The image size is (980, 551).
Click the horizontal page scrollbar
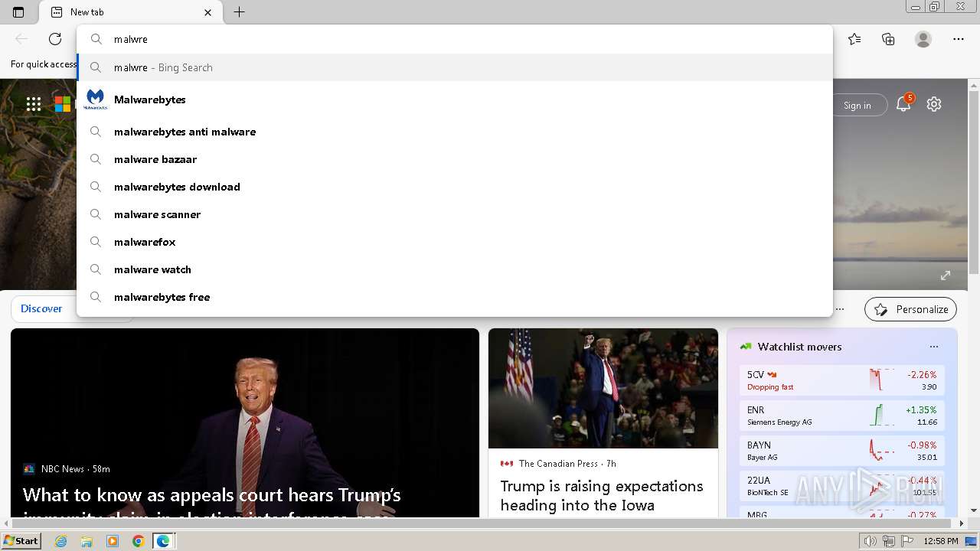tap(482, 523)
